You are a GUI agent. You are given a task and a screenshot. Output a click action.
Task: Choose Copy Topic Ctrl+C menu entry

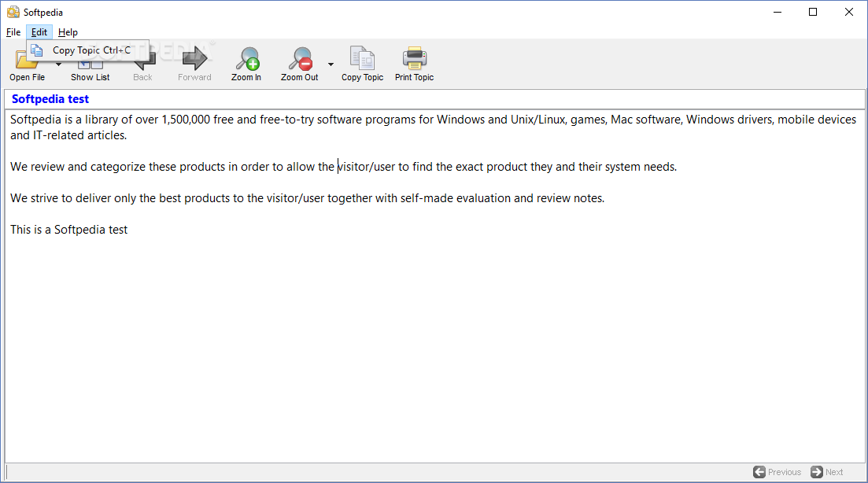[88, 50]
